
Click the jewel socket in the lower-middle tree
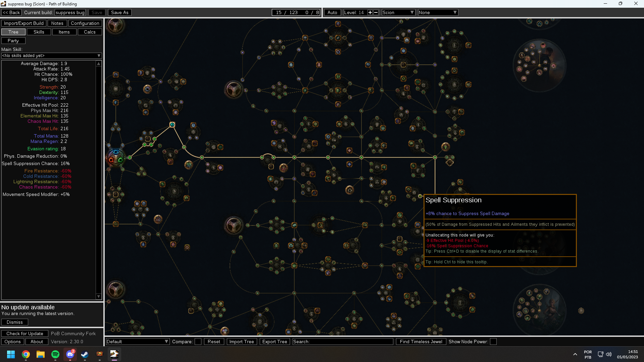234,225
